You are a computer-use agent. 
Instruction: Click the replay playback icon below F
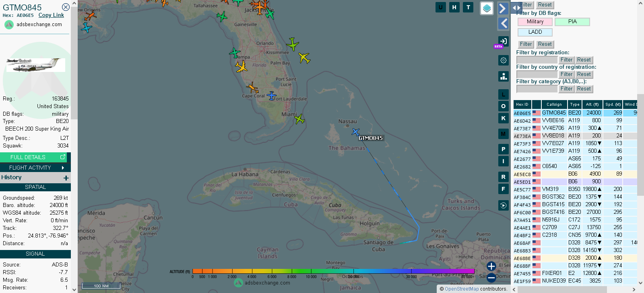(x=503, y=205)
